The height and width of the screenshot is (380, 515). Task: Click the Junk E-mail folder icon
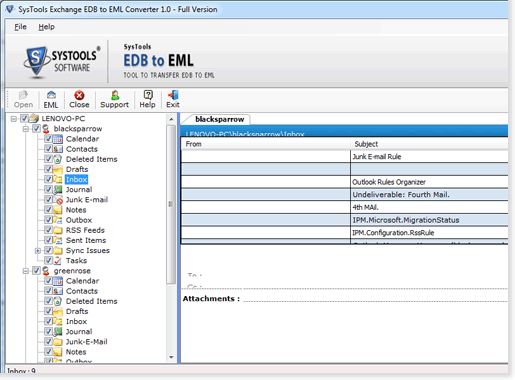58,200
